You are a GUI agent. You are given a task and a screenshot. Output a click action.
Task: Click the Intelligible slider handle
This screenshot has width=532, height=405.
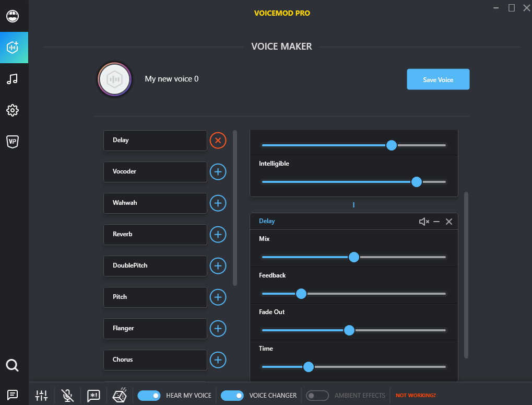(x=416, y=182)
